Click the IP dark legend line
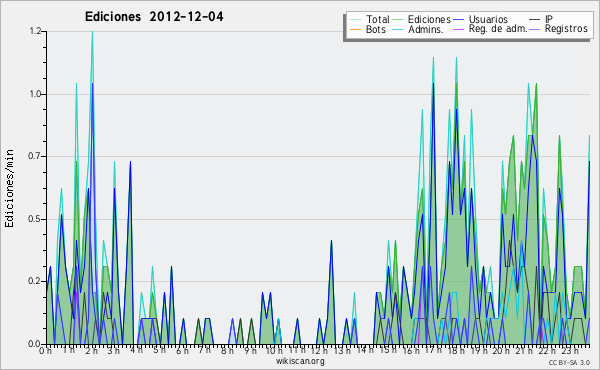Image resolution: width=600 pixels, height=370 pixels. coord(535,20)
